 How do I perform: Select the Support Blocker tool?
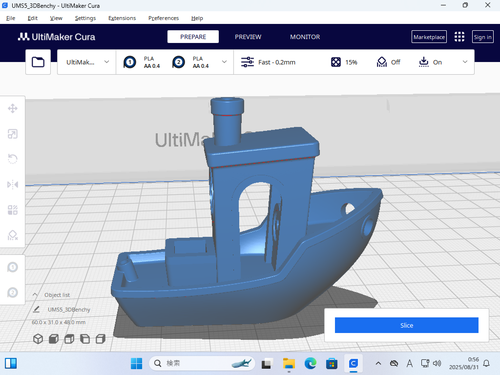(13, 235)
